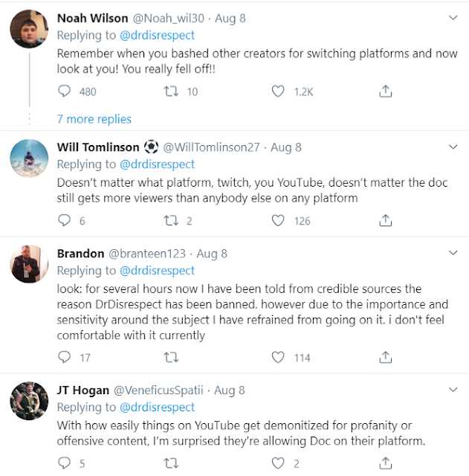Share Noah Wilson's tweet

[385, 91]
